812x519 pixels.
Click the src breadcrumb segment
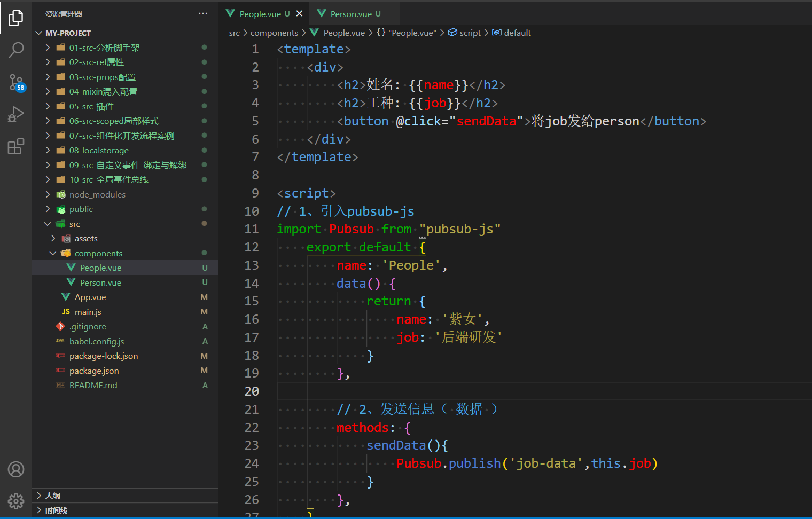(235, 33)
